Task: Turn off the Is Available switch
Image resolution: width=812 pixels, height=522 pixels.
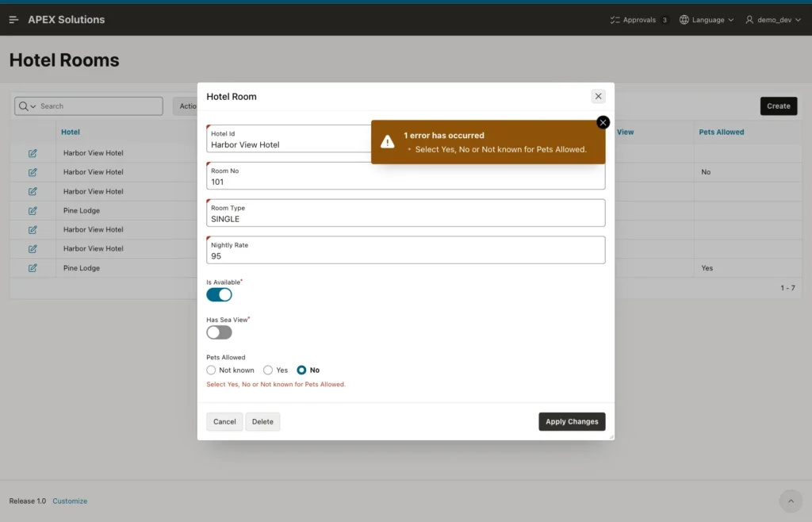Action: pos(219,294)
